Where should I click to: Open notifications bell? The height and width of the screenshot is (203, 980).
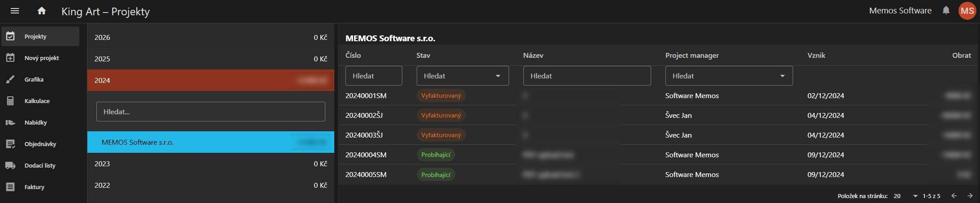coord(946,10)
